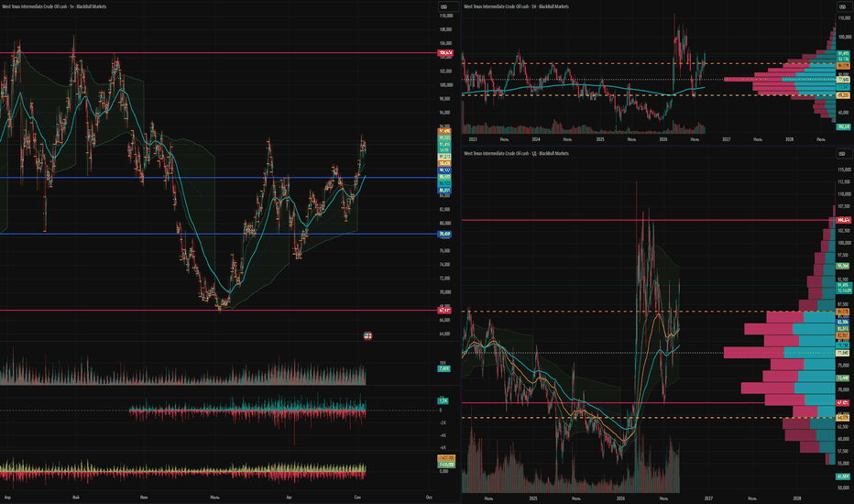Click the weekly 1Н chart title at top right
Image resolution: width=854 pixels, height=504 pixels.
516,6
